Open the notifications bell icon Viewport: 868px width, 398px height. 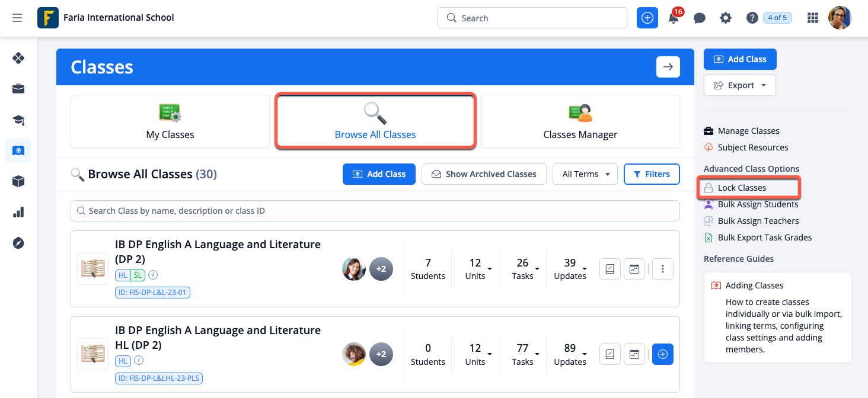(673, 18)
